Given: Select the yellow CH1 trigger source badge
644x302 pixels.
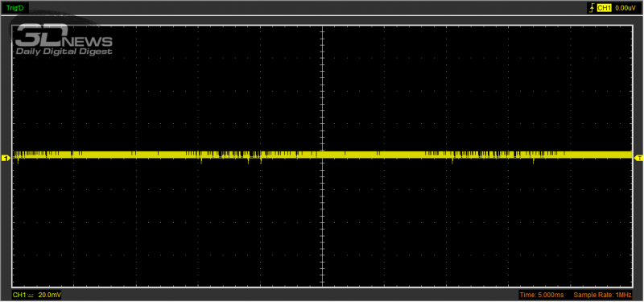Looking at the screenshot, I should pyautogui.click(x=604, y=7).
